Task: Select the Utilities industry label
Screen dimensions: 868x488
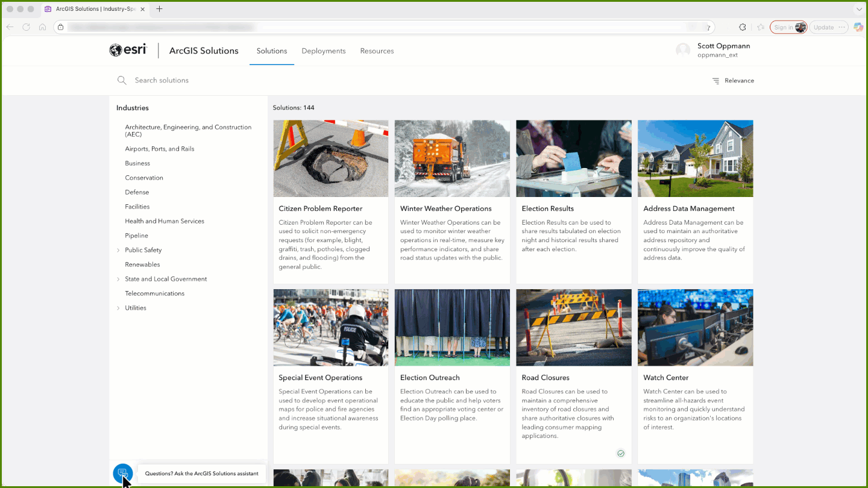Action: tap(136, 308)
